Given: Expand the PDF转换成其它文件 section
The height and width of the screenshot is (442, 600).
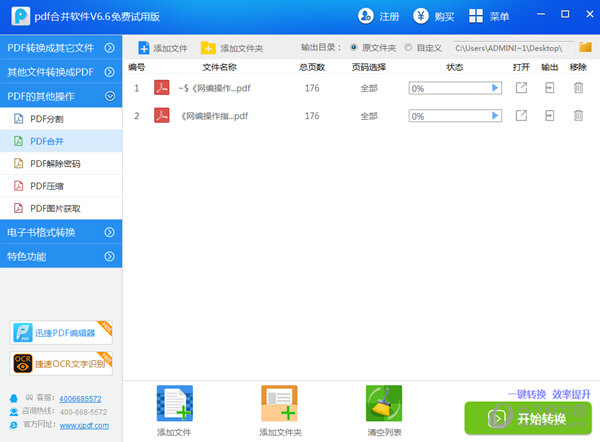Looking at the screenshot, I should click(61, 47).
